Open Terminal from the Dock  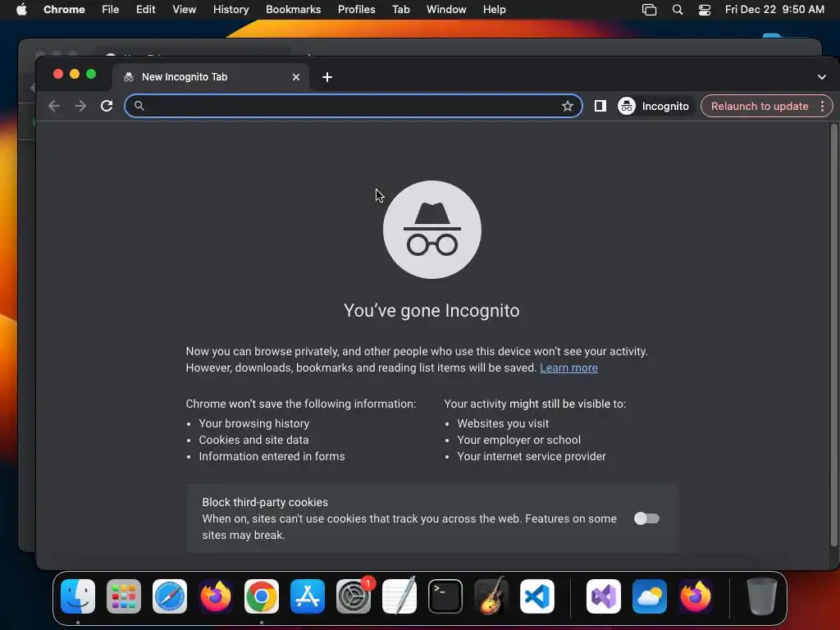click(445, 596)
